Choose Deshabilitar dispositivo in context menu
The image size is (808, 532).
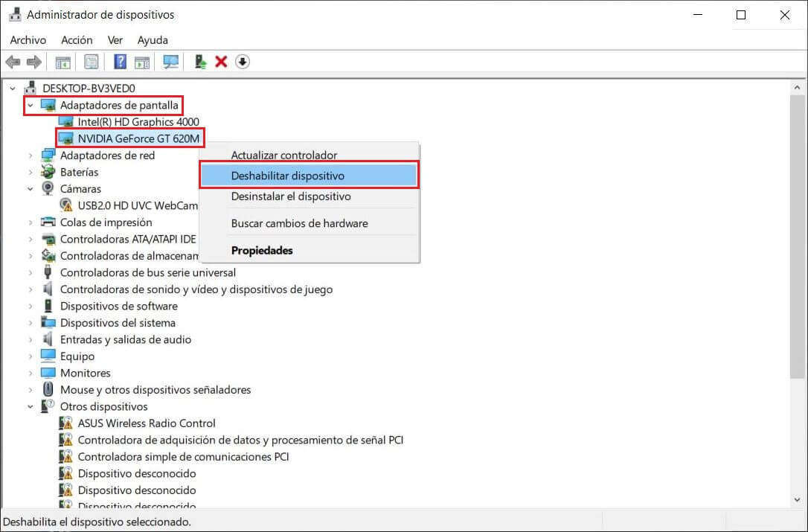tap(310, 176)
